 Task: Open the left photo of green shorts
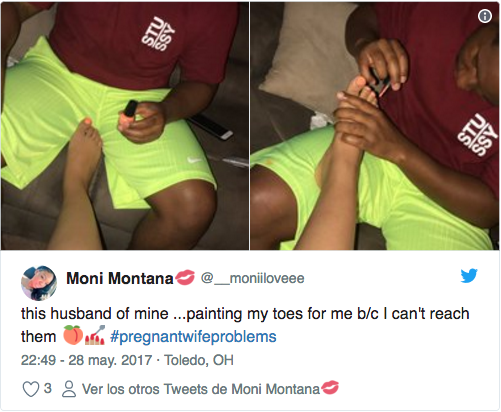tap(125, 126)
